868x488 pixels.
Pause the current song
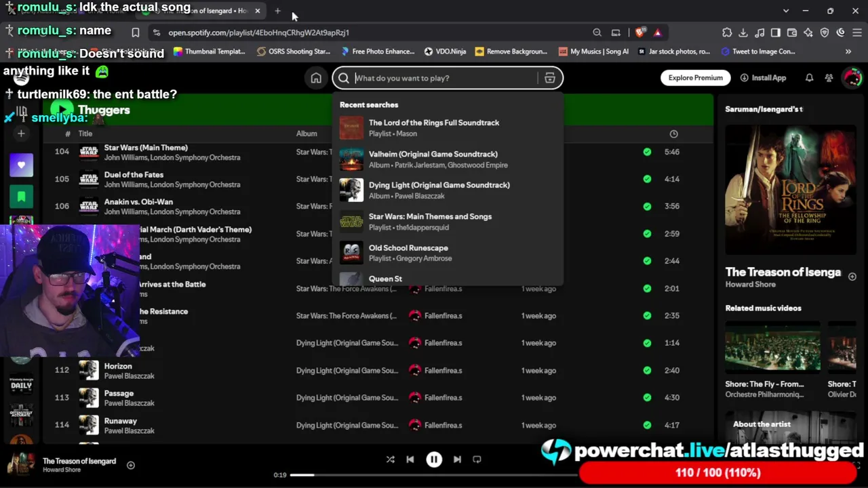point(434,460)
